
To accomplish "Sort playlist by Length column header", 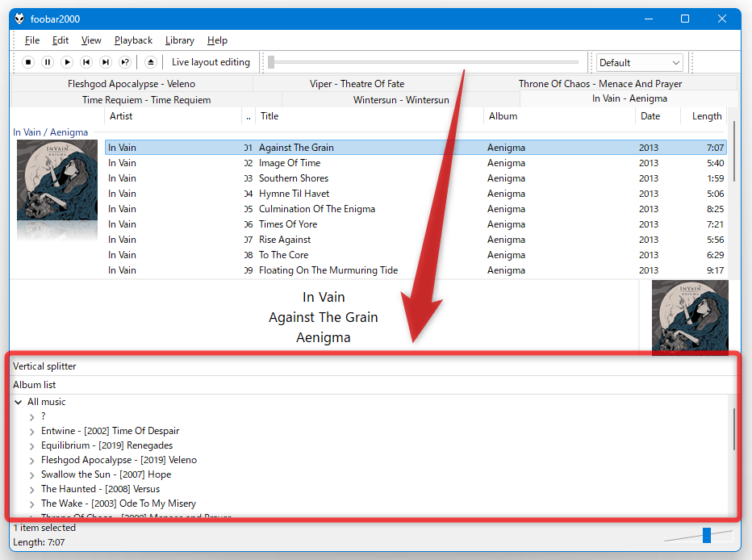I will [x=704, y=116].
